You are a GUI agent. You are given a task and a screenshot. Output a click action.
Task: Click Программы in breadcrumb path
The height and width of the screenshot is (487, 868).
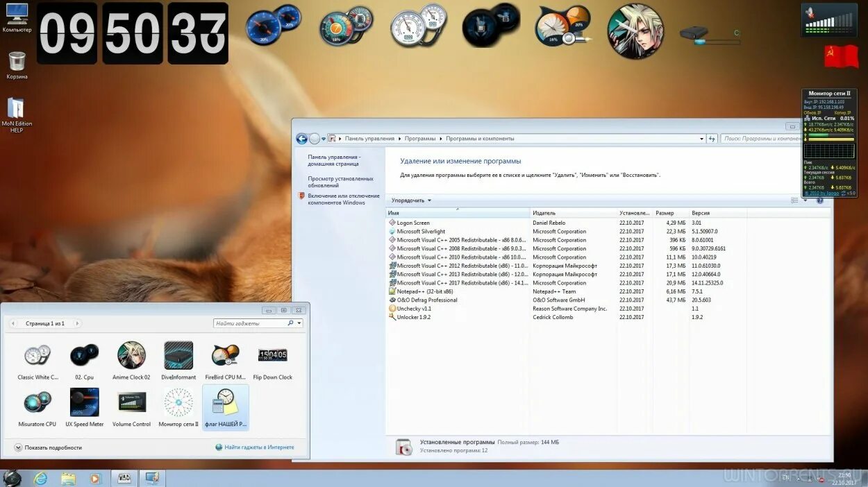click(420, 139)
